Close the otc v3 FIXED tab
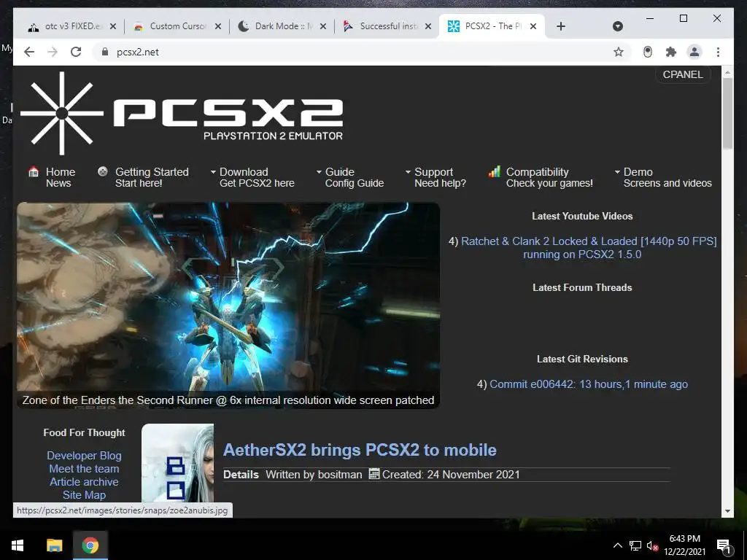Viewport: 747px width, 560px height. point(113,26)
